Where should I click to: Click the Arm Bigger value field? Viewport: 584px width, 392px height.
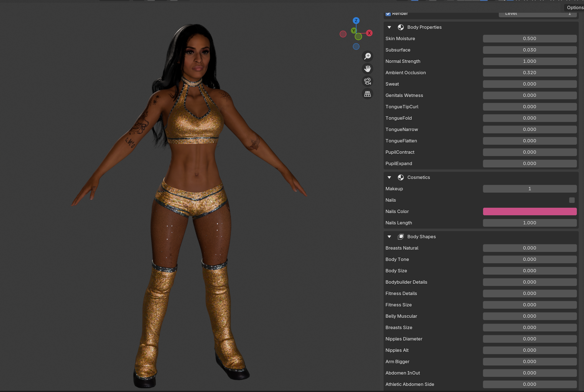(530, 362)
